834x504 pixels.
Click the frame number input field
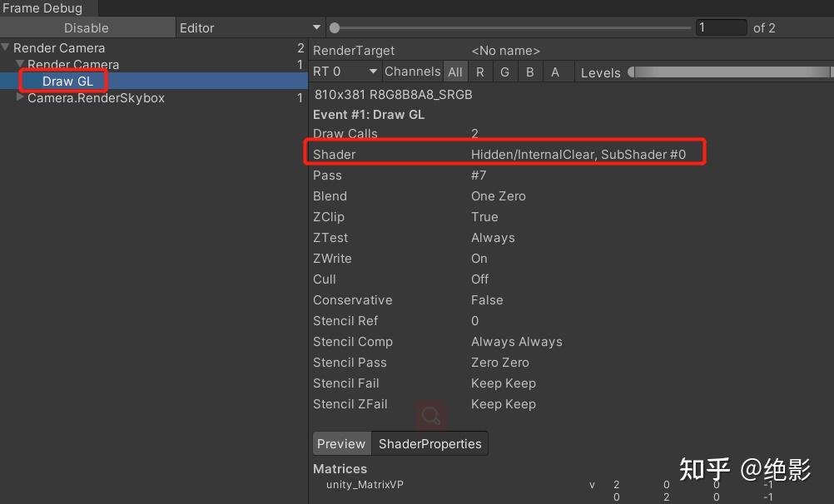tap(721, 27)
